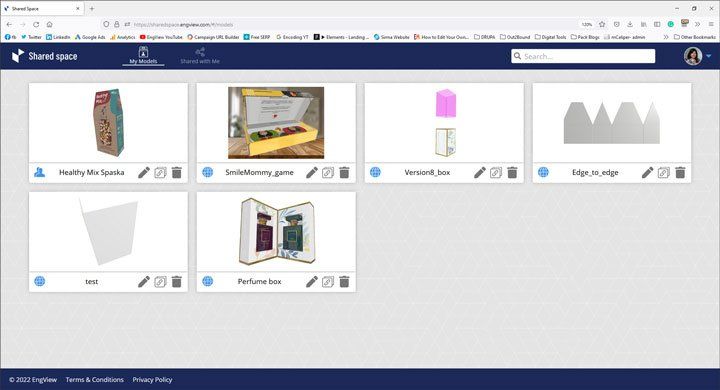Edit the Perfume box model
The height and width of the screenshot is (390, 720).
coord(312,282)
